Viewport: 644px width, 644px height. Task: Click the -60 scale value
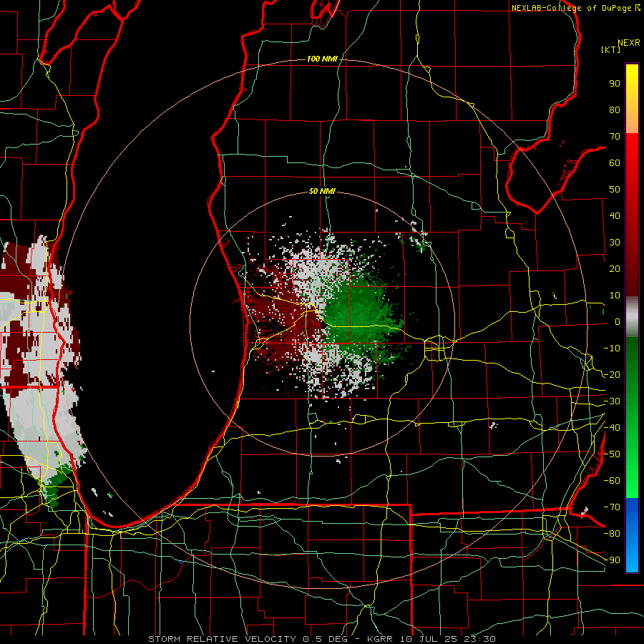[x=612, y=481]
